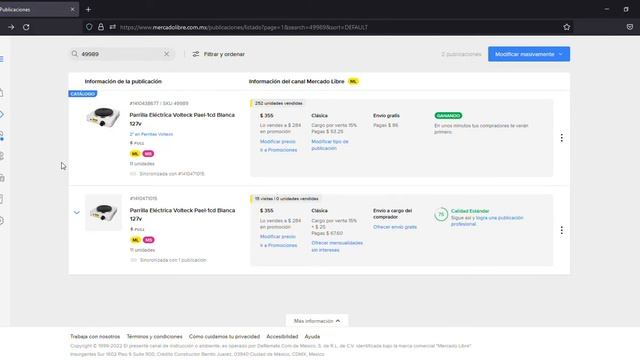Click the CATÁLOGO tag on first listing

(x=82, y=93)
